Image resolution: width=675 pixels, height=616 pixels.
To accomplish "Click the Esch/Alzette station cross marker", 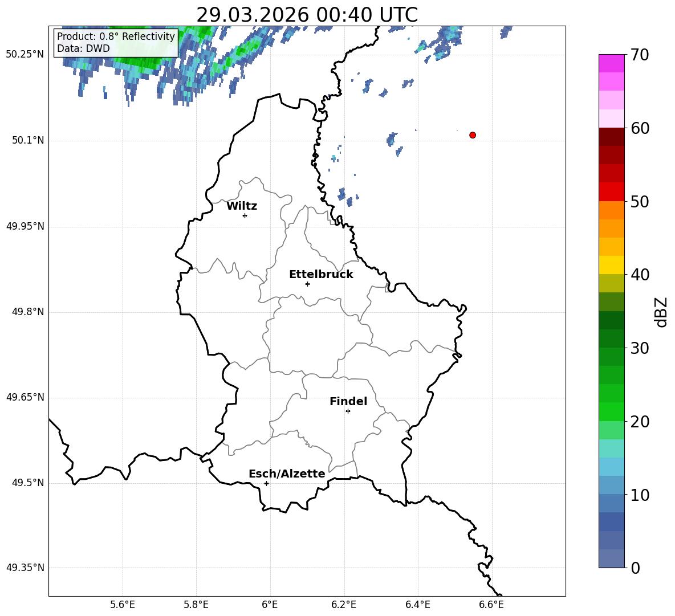I will point(266,483).
